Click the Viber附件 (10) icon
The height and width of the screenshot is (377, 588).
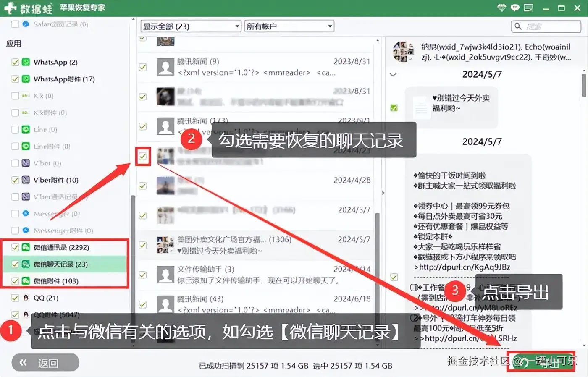(x=26, y=180)
